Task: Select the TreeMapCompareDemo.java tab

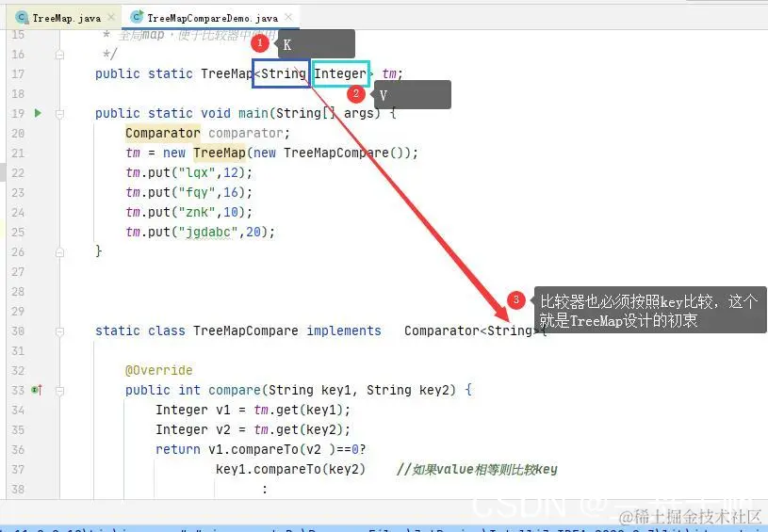Action: click(212, 18)
